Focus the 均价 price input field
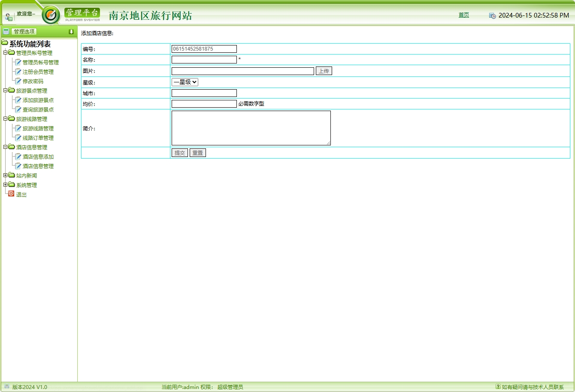 [x=204, y=104]
